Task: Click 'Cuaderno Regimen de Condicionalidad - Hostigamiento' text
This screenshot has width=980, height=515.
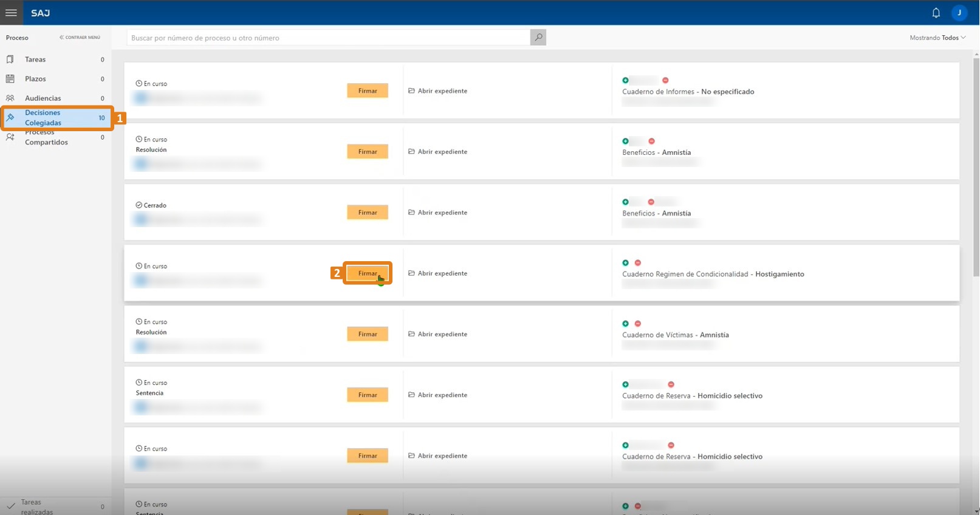Action: (x=713, y=274)
